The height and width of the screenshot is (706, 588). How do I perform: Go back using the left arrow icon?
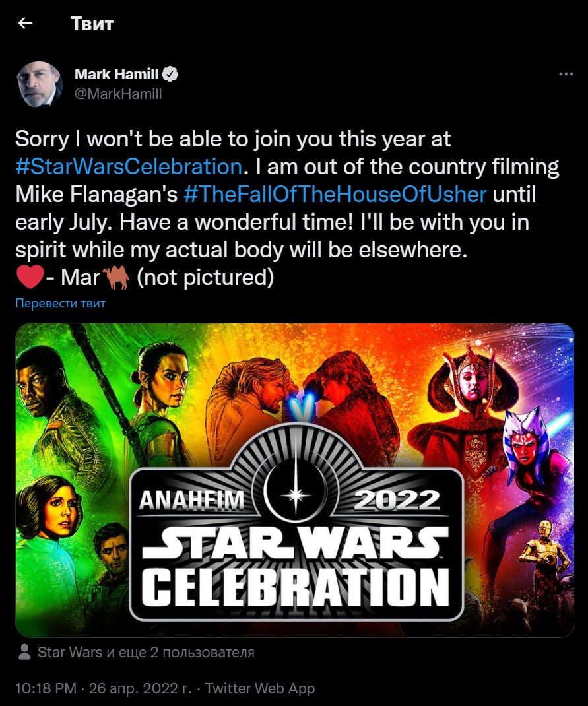[25, 23]
